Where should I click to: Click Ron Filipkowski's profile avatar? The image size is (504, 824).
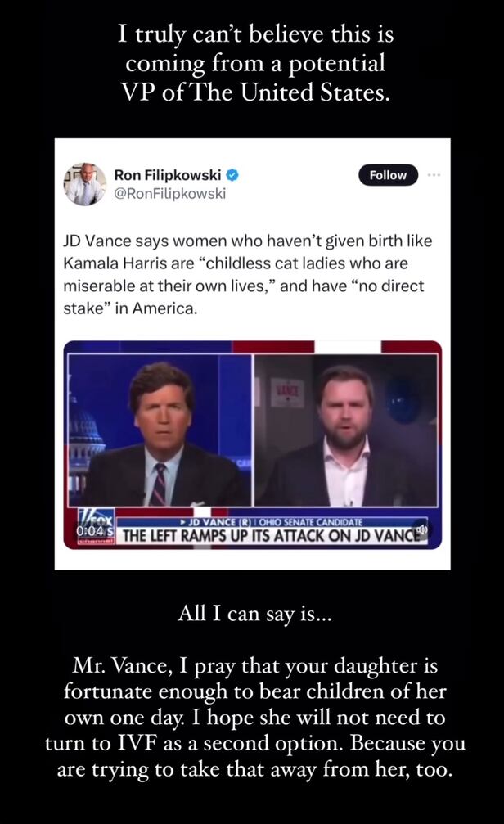(x=84, y=183)
